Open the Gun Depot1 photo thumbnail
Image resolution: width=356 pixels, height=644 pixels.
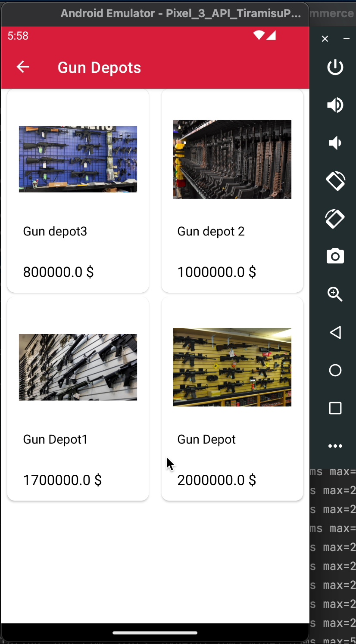tap(78, 367)
